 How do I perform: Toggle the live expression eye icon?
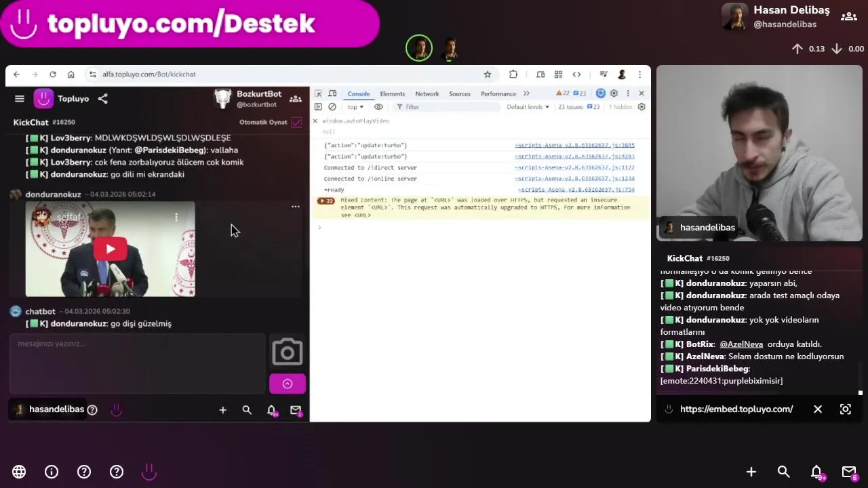(378, 107)
